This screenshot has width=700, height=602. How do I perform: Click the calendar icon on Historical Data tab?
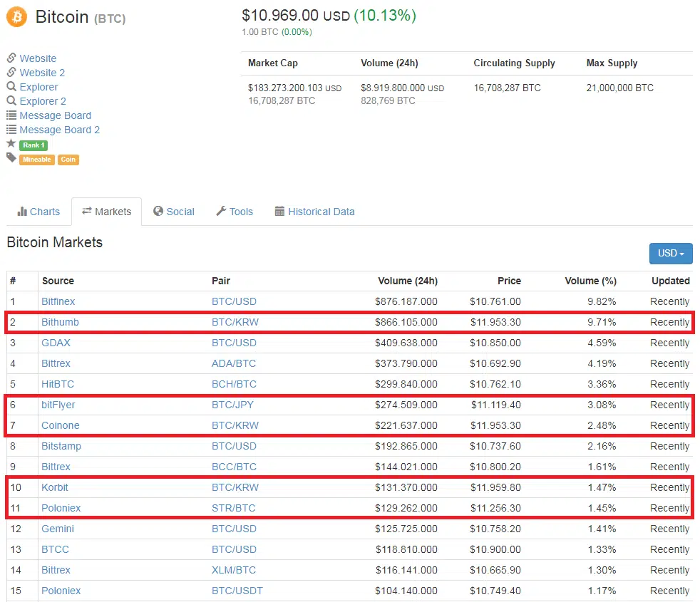[x=279, y=211]
